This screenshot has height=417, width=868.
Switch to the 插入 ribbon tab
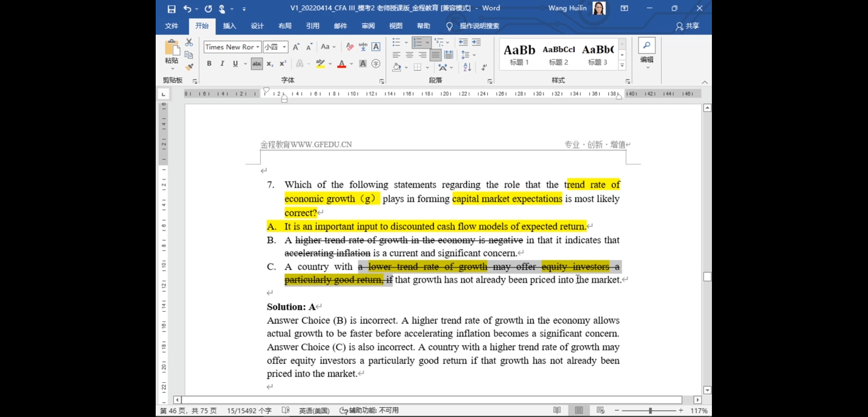pyautogui.click(x=229, y=26)
